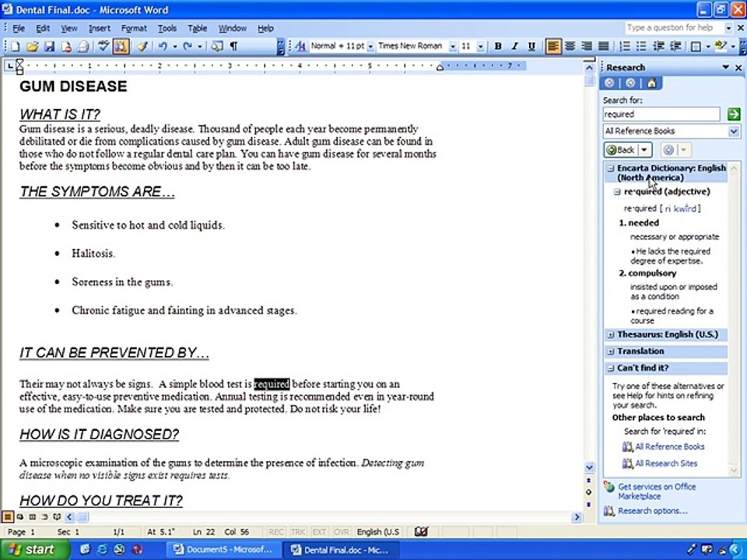
Task: Open the All Reference Books dropdown
Action: point(734,131)
